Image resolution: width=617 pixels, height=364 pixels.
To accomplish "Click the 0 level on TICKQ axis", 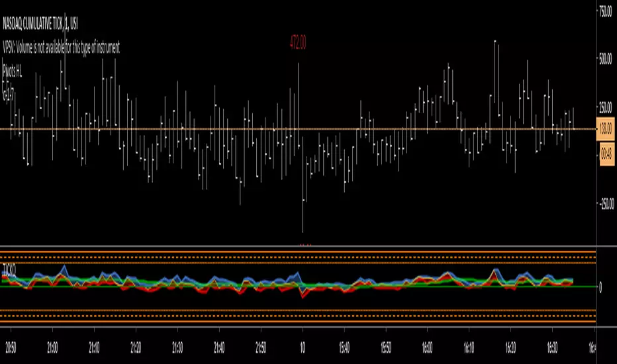I will [600, 288].
